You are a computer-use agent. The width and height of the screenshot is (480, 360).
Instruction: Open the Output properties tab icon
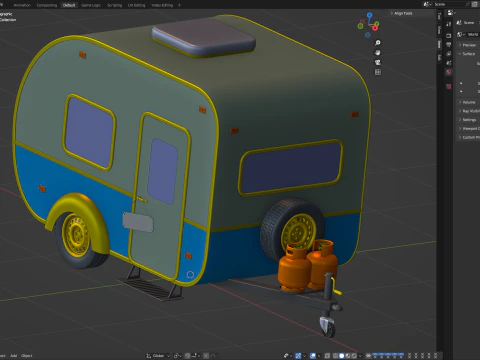(449, 45)
